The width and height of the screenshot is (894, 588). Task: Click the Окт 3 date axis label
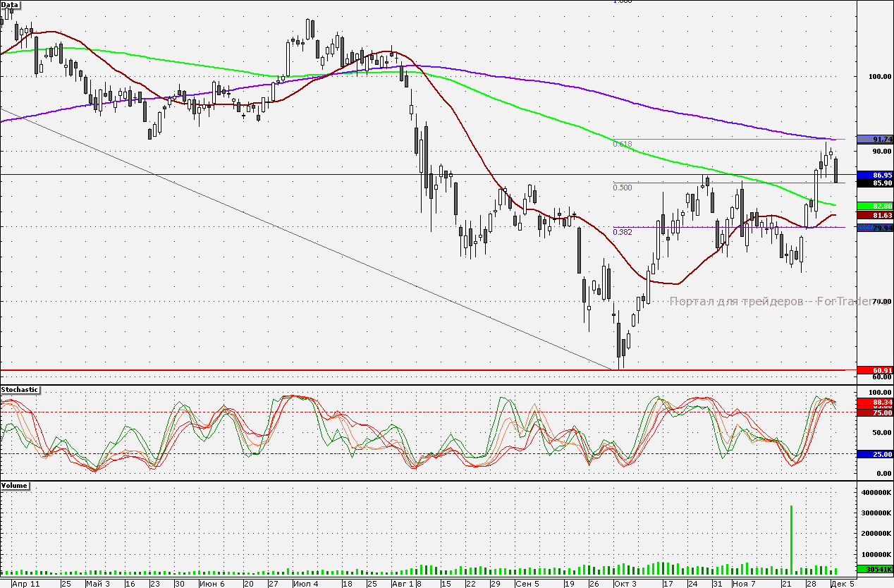point(625,584)
